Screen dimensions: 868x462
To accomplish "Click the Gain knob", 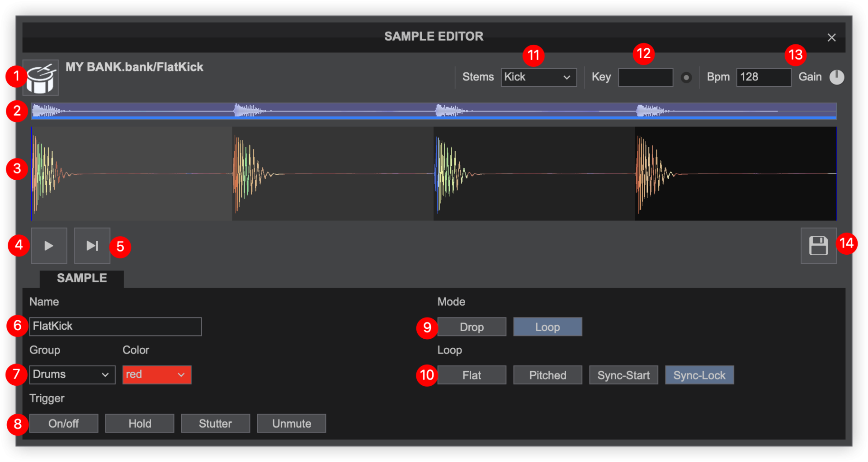I will click(836, 77).
